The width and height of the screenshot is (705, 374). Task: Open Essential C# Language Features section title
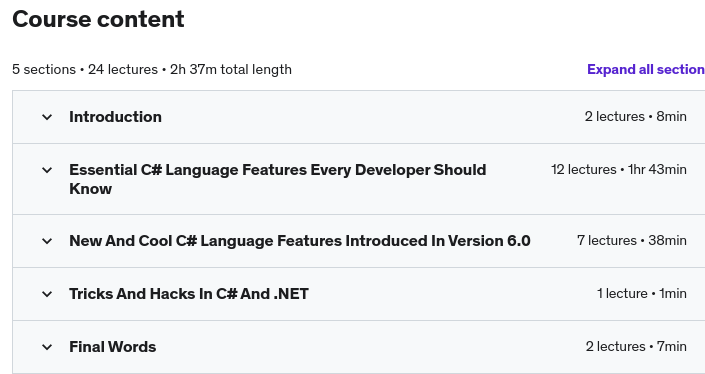point(277,179)
